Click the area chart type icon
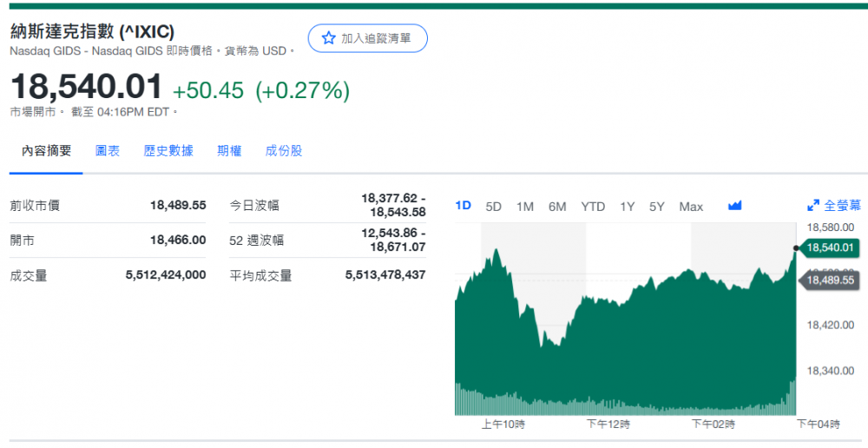Viewport: 868px width, 448px height. point(735,206)
